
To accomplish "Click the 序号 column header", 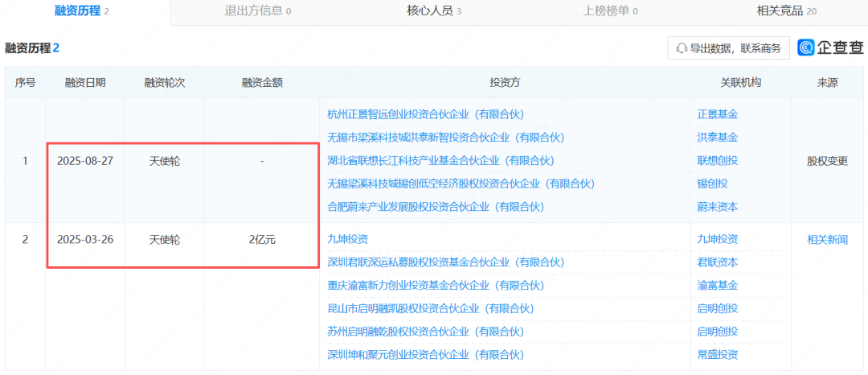I will [x=25, y=83].
